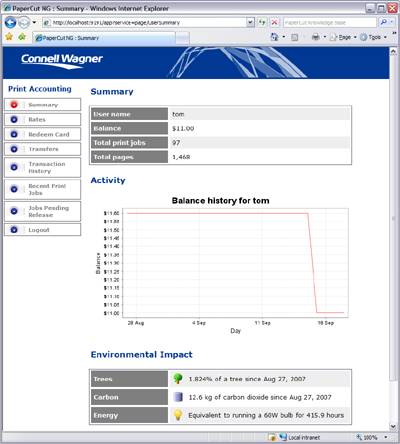This screenshot has height=444, width=400.
Task: Open Jobs Pending Release page
Action: tap(42, 211)
